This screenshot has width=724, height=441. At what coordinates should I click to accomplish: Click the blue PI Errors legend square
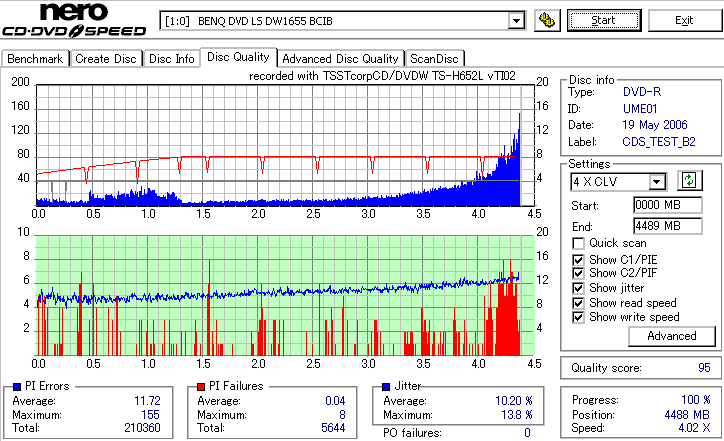click(17, 387)
